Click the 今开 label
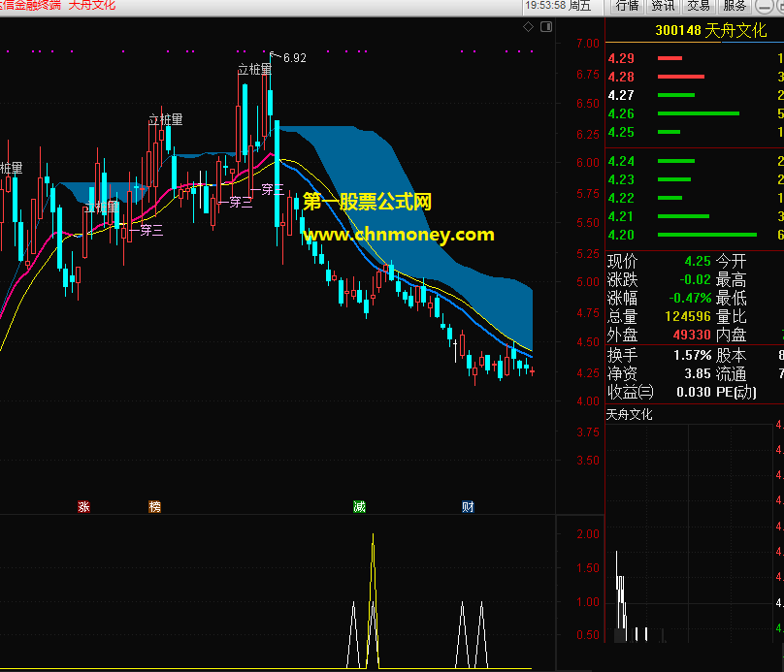 [731, 261]
